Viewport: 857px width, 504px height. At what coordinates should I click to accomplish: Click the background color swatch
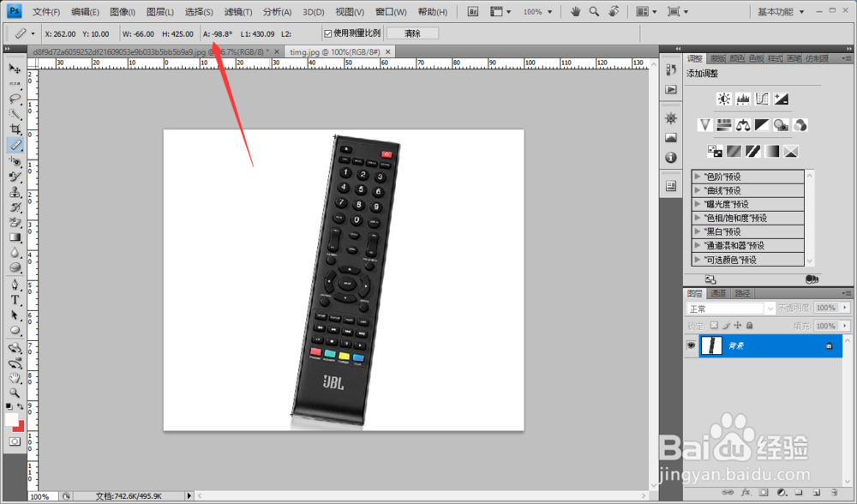tap(20, 428)
